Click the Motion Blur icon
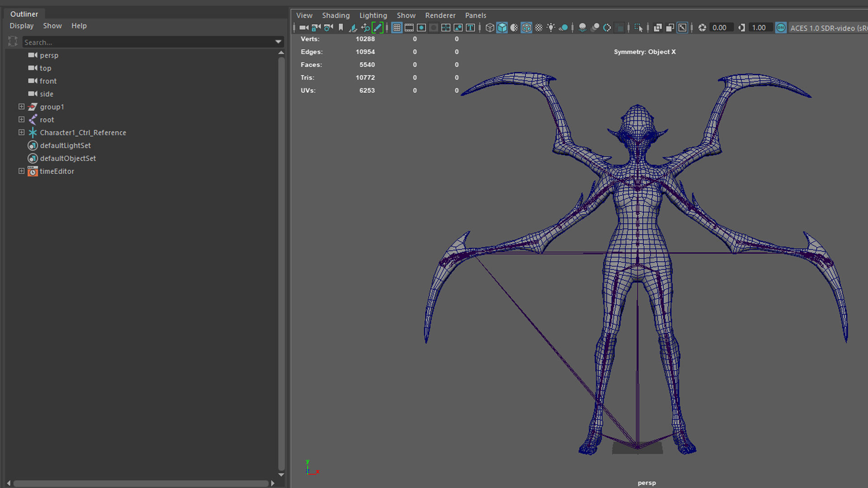This screenshot has width=868, height=488. tap(595, 28)
